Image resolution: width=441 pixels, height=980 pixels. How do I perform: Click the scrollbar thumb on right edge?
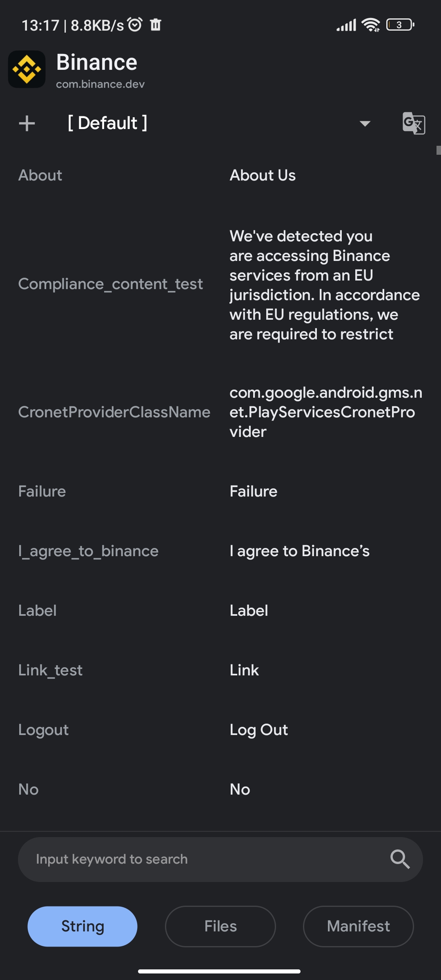pos(439,150)
